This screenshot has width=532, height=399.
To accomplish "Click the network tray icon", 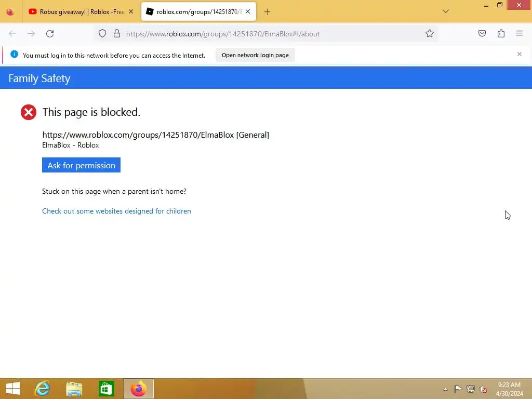I will (x=471, y=389).
